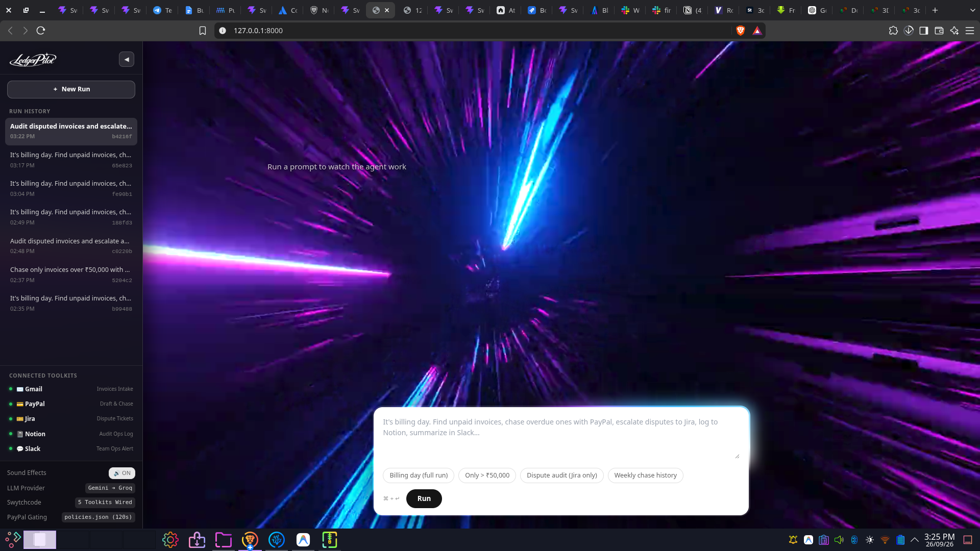Open the audit disputed invoices run from 02:48 PM

click(x=71, y=246)
